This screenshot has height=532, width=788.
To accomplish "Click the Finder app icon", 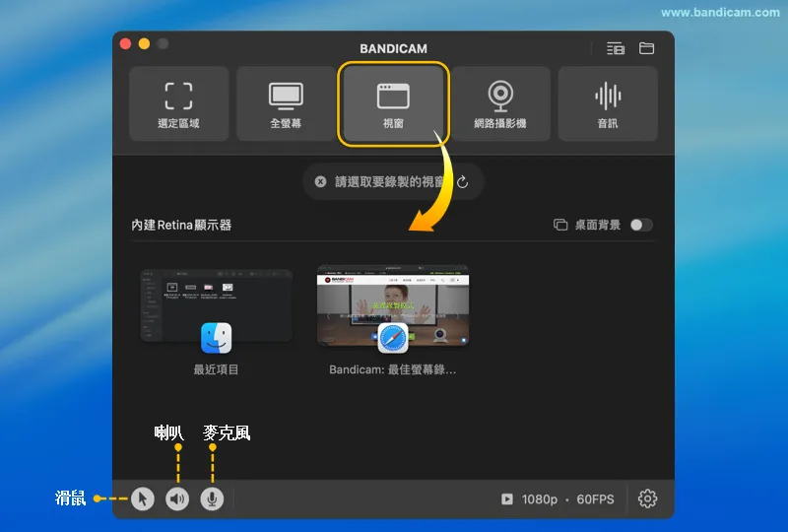I will click(216, 338).
